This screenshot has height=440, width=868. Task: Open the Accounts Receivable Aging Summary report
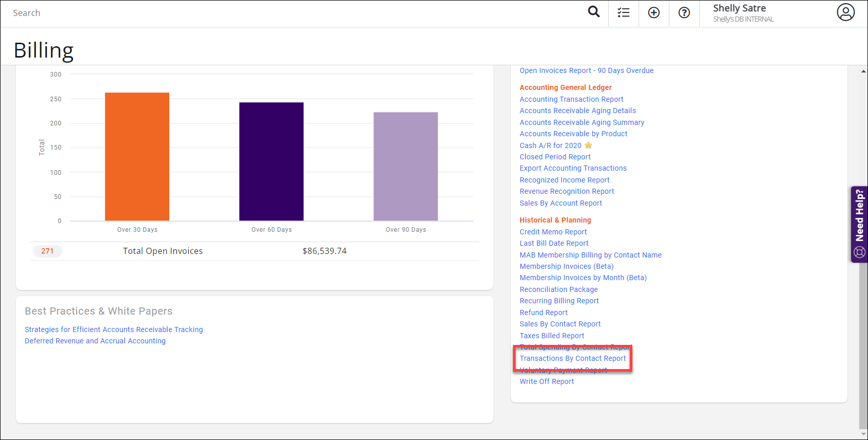581,122
